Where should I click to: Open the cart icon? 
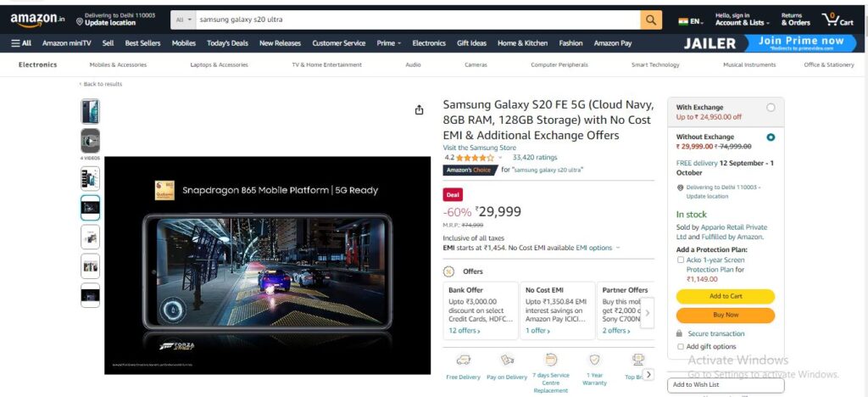tap(837, 20)
